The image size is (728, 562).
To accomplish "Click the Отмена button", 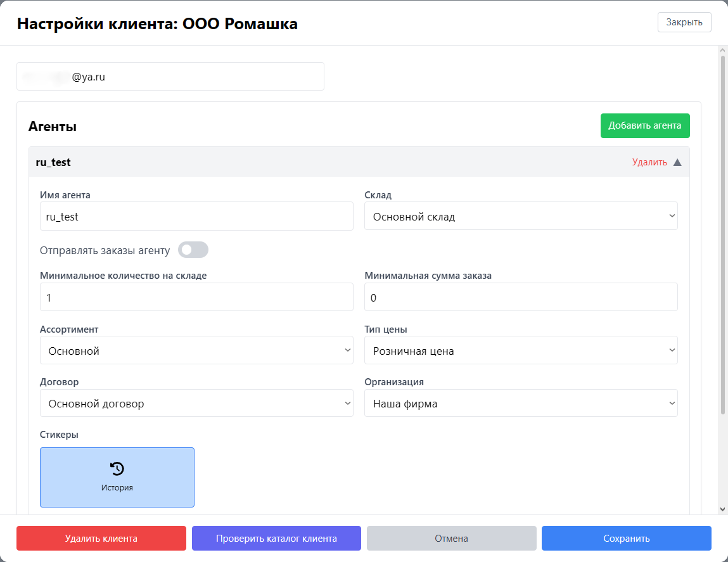I will (x=451, y=539).
